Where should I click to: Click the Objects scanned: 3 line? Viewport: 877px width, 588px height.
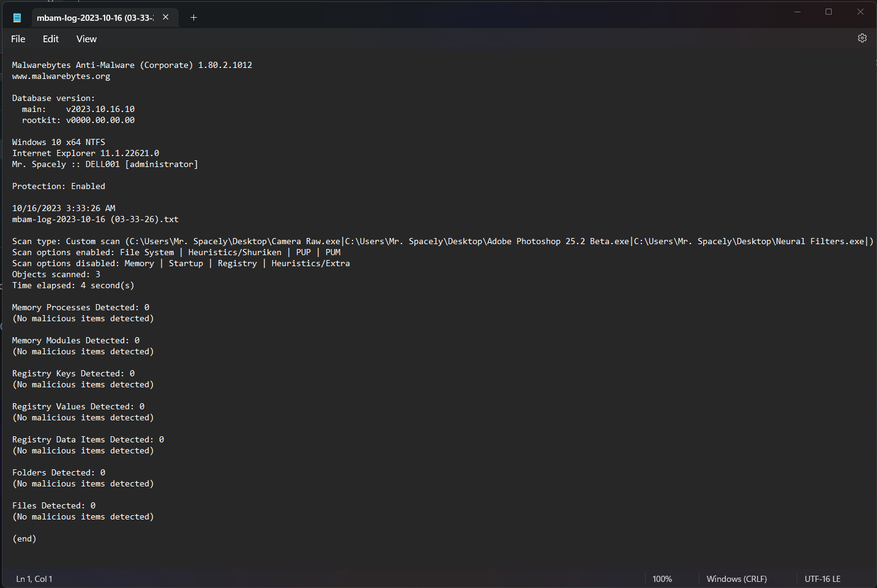(x=56, y=274)
